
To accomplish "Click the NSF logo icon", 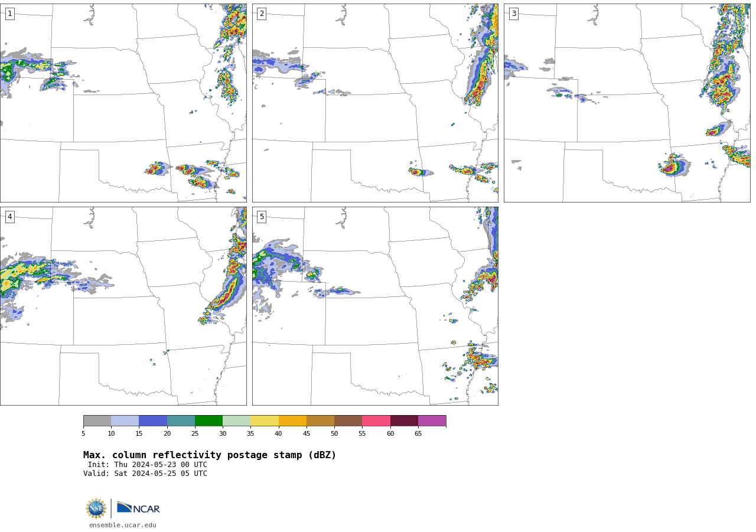I will (96, 508).
